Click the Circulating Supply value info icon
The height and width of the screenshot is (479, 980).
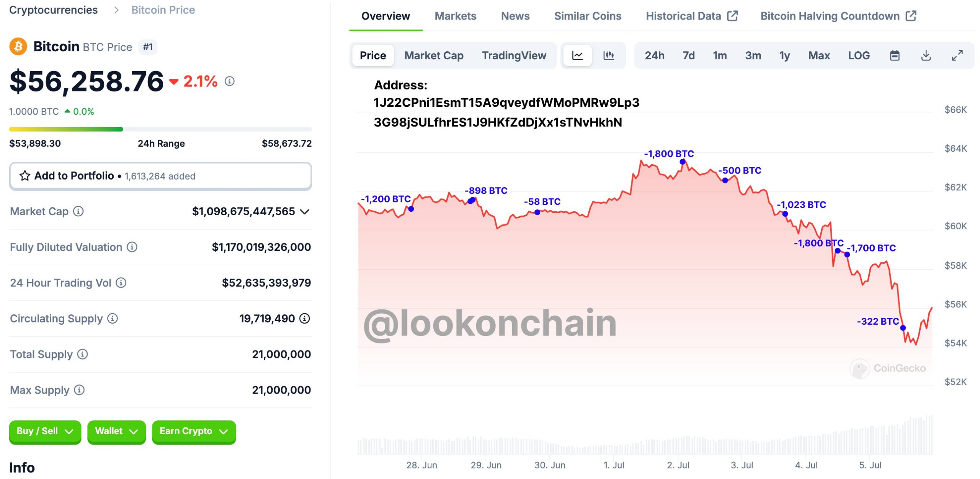(x=305, y=319)
